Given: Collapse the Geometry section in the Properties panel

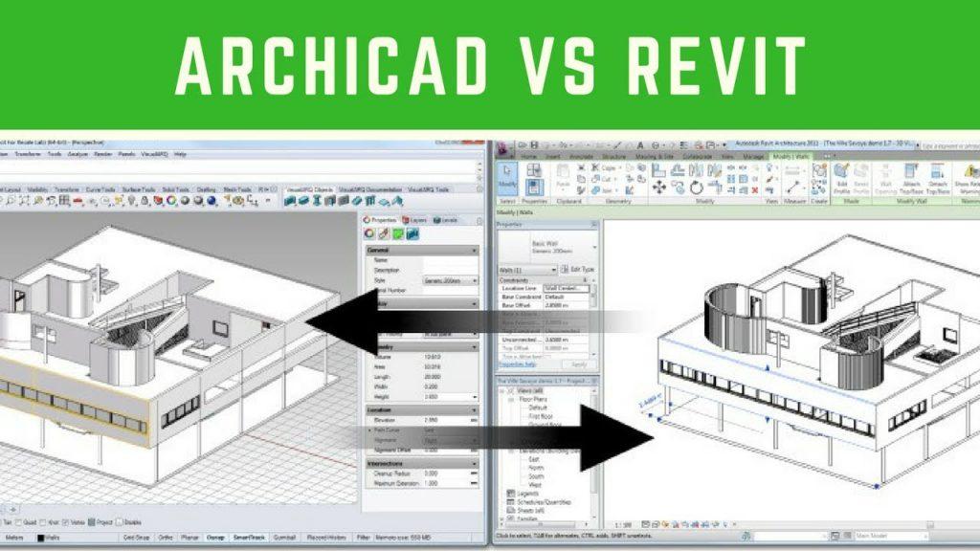Looking at the screenshot, I should point(473,348).
